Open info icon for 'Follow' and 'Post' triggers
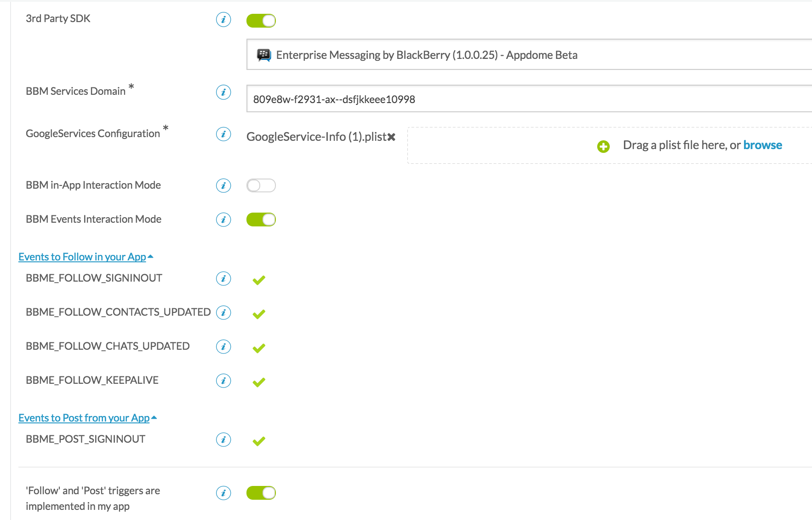 coord(223,493)
